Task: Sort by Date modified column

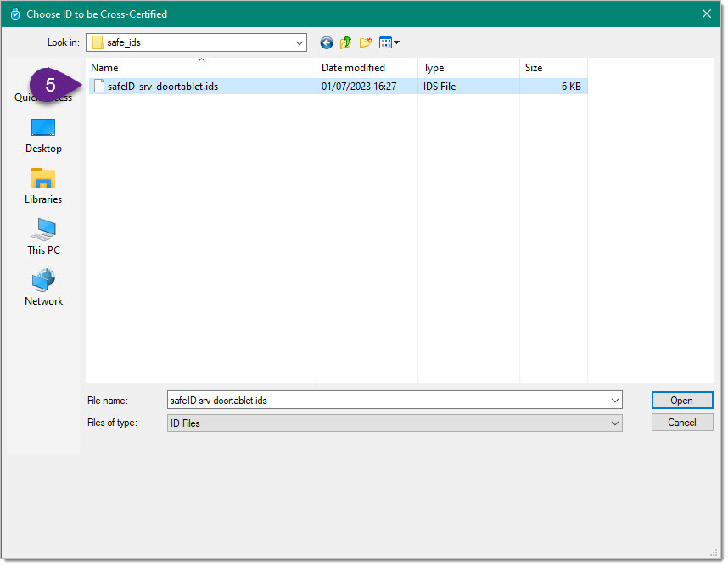Action: (367, 68)
